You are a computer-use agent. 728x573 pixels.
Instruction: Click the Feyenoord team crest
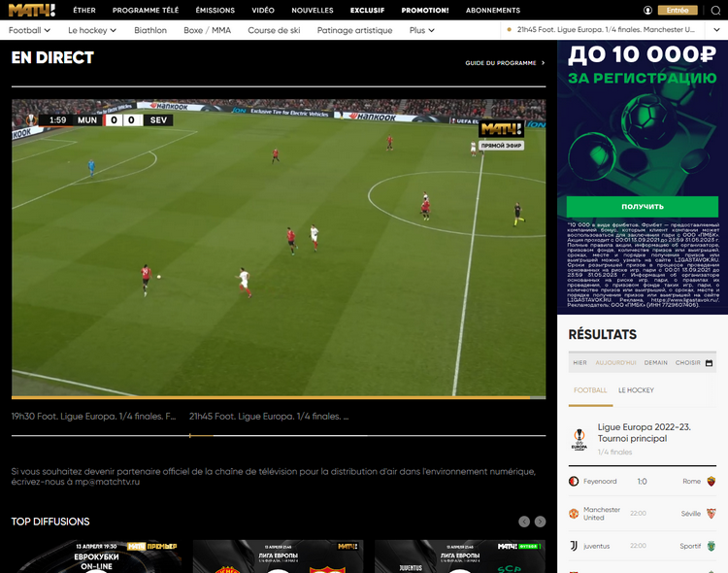click(574, 481)
